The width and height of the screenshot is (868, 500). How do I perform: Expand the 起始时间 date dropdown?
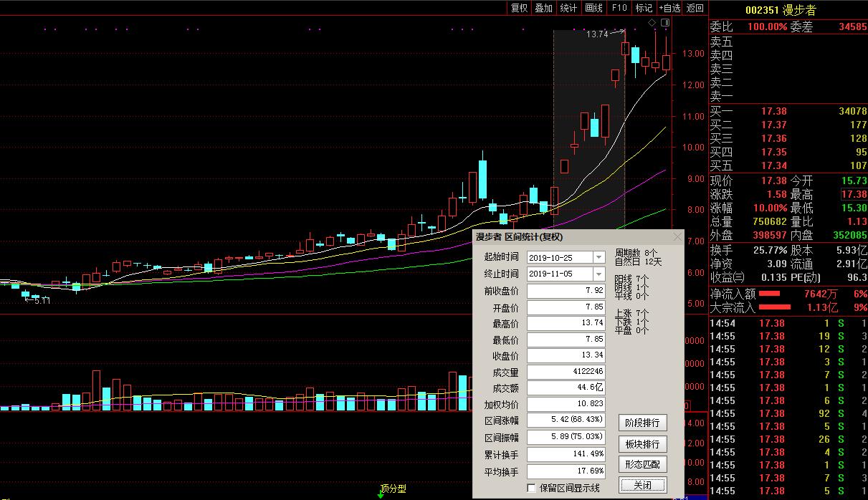tap(598, 257)
